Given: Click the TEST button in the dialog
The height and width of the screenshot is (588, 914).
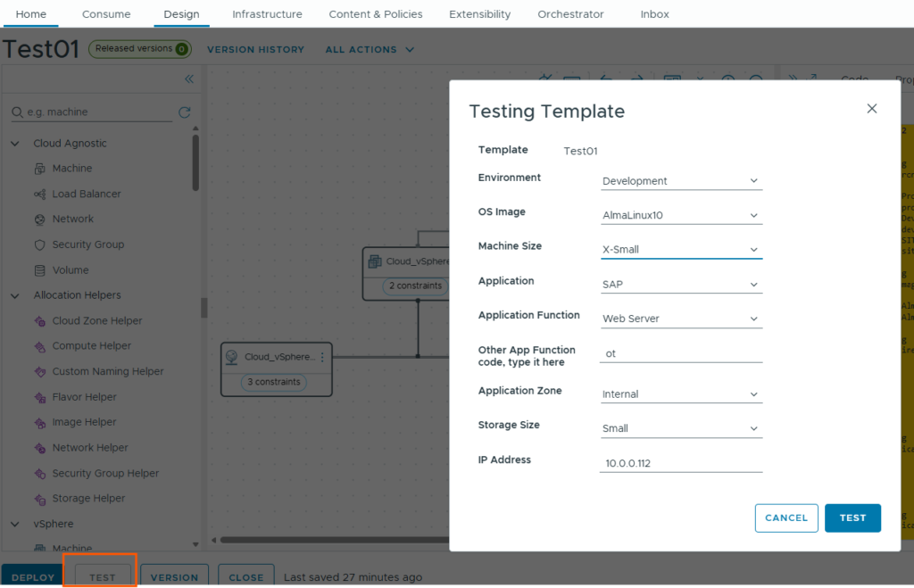Looking at the screenshot, I should pyautogui.click(x=852, y=518).
